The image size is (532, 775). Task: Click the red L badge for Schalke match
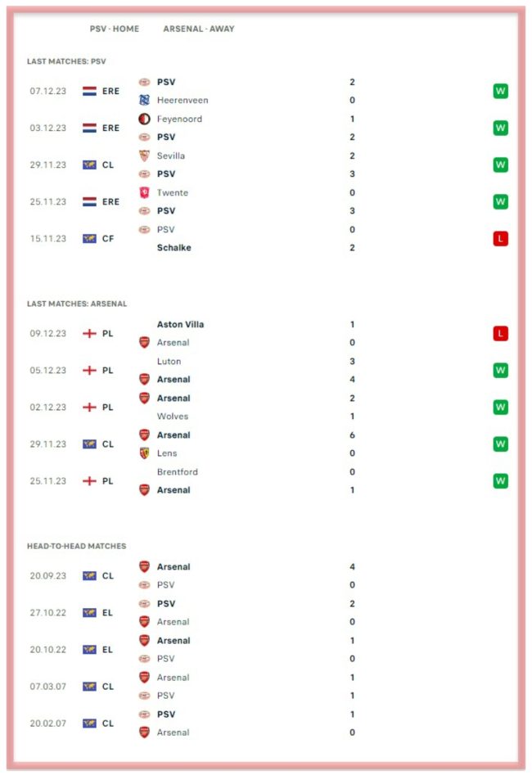(500, 239)
